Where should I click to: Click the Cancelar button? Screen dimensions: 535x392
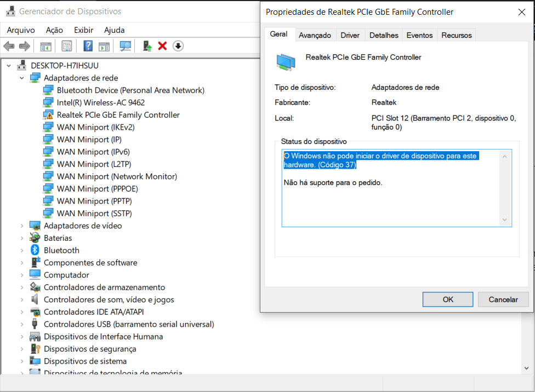coord(503,299)
